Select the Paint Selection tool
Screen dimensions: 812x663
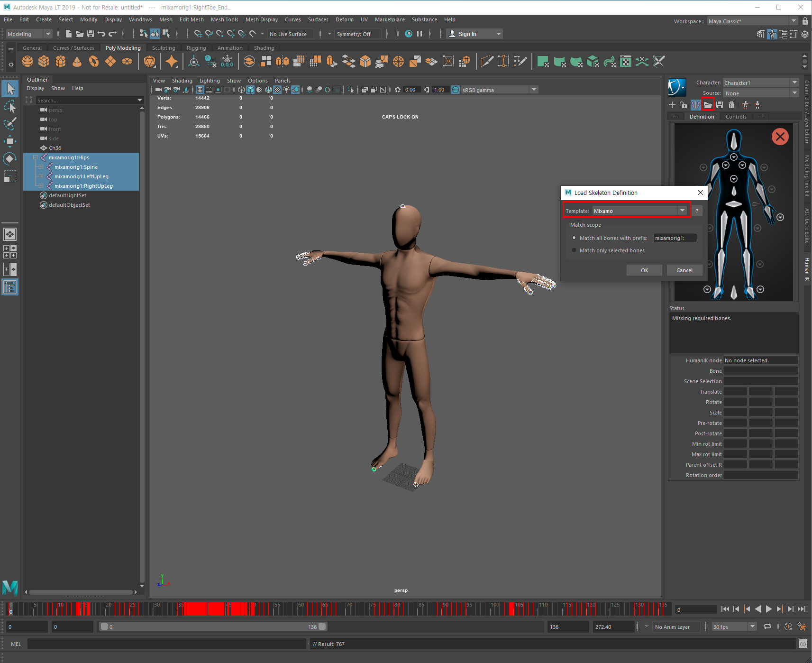pos(10,123)
